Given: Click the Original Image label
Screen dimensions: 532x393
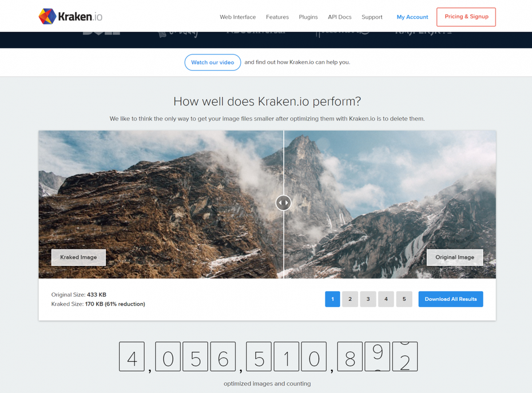Looking at the screenshot, I should click(455, 257).
